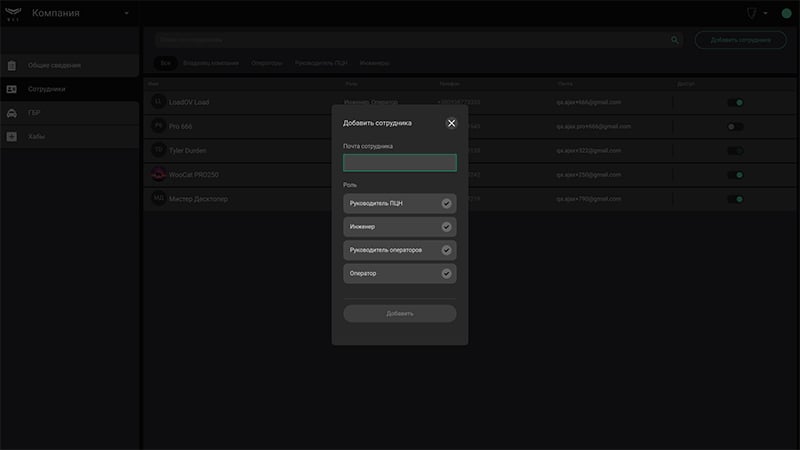800x450 pixels.
Task: Open Хабы icon in sidebar
Action: (12, 136)
